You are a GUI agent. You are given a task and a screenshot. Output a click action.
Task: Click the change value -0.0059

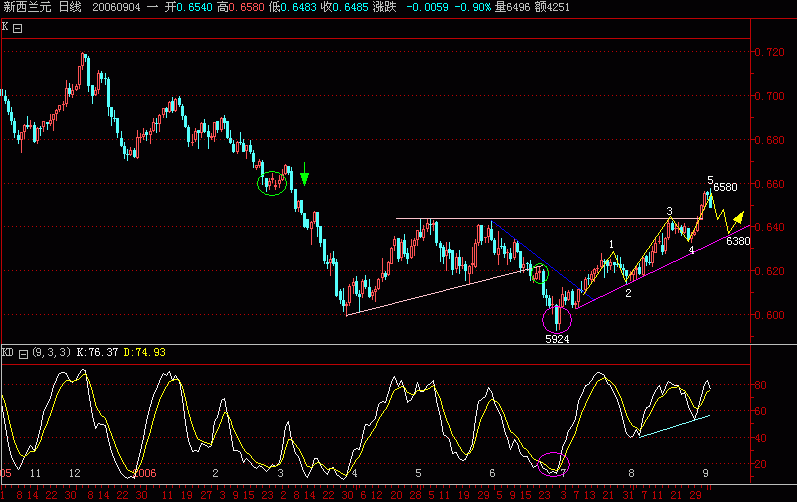coord(428,8)
